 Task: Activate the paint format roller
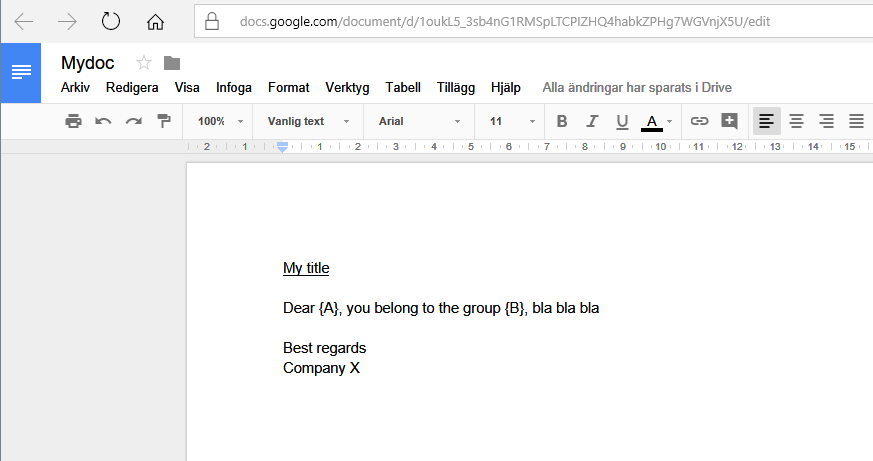point(164,121)
